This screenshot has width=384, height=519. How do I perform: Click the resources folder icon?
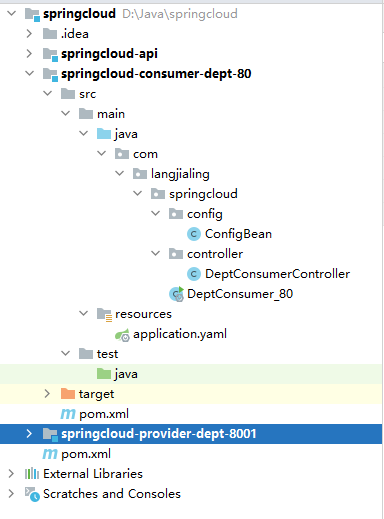click(x=104, y=314)
